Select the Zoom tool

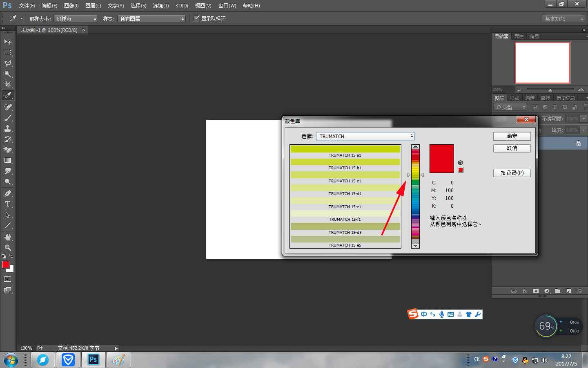tap(8, 248)
